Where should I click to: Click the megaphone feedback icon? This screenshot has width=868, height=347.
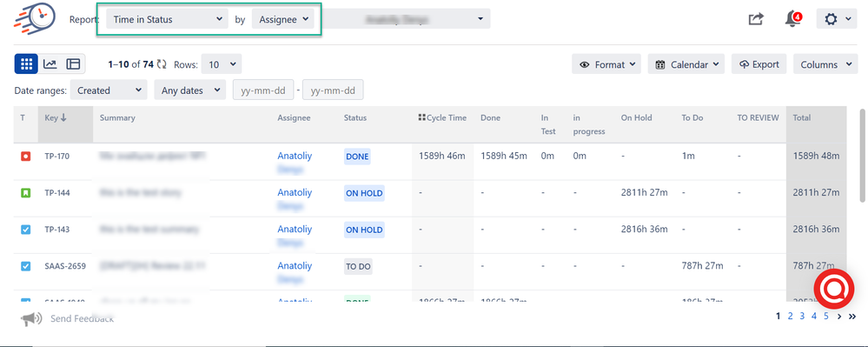31,318
